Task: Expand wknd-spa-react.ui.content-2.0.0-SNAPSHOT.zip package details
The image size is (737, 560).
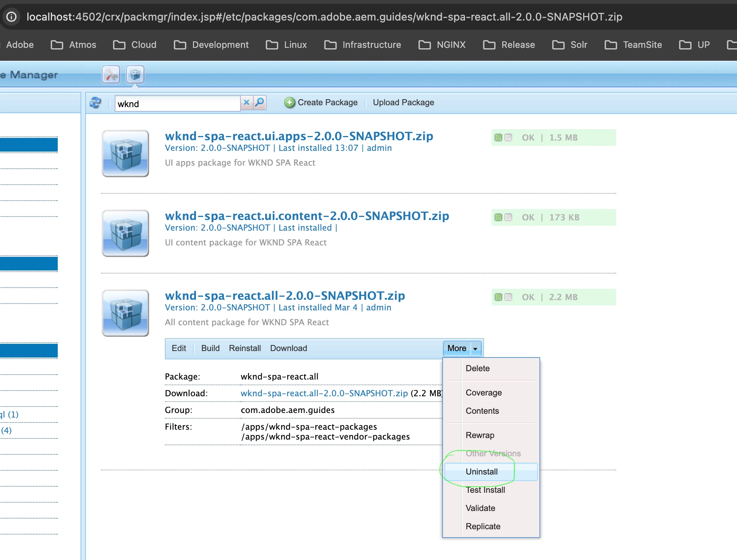Action: 307,216
